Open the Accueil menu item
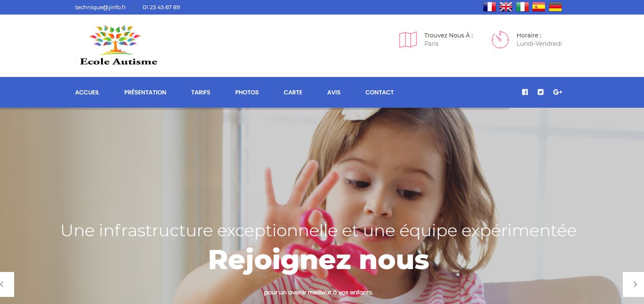This screenshot has height=304, width=644. (x=87, y=92)
